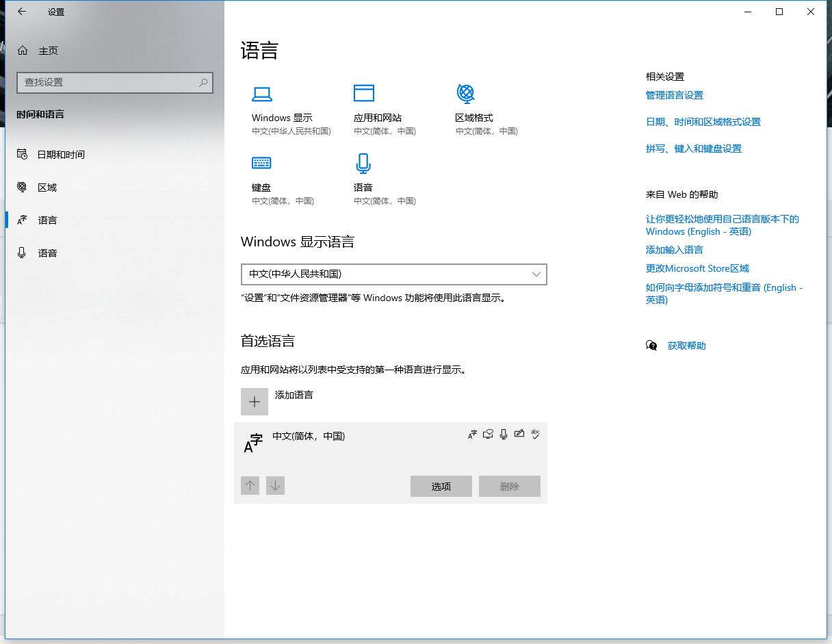832x644 pixels.
Task: Select 区域 in the sidebar
Action: coord(47,188)
